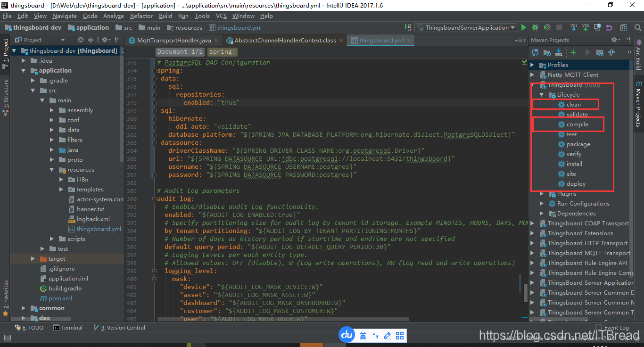Toggle the Terminal tool window
This screenshot has width=644, height=347.
tap(67, 328)
